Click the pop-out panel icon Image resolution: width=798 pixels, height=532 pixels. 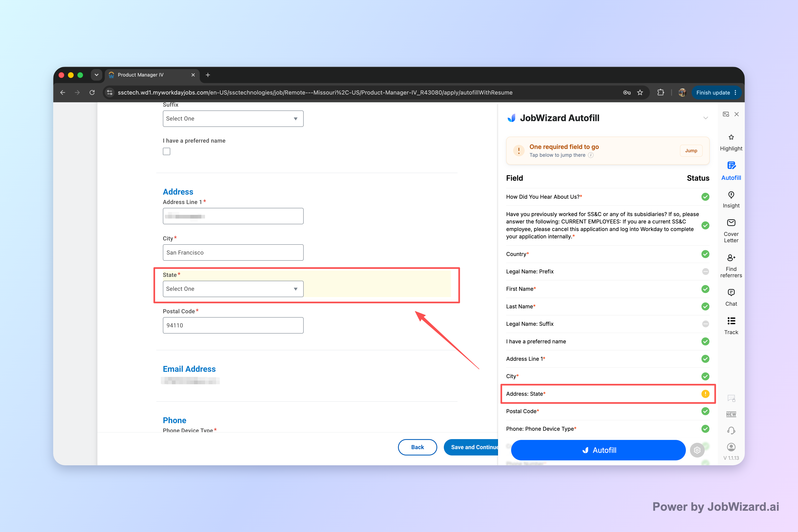(726, 114)
